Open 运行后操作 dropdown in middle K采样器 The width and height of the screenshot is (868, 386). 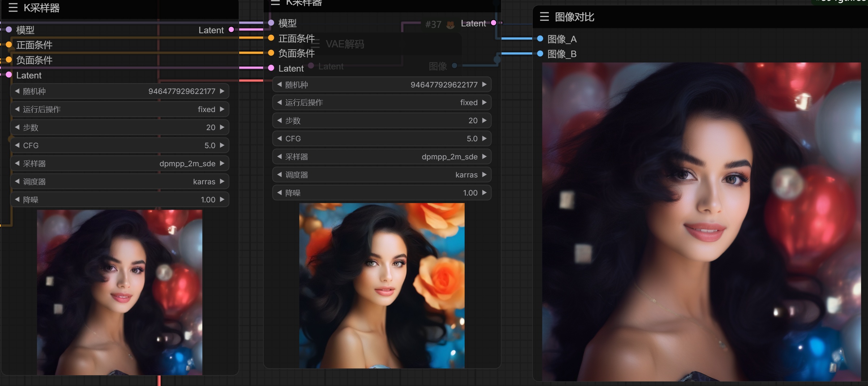[382, 102]
